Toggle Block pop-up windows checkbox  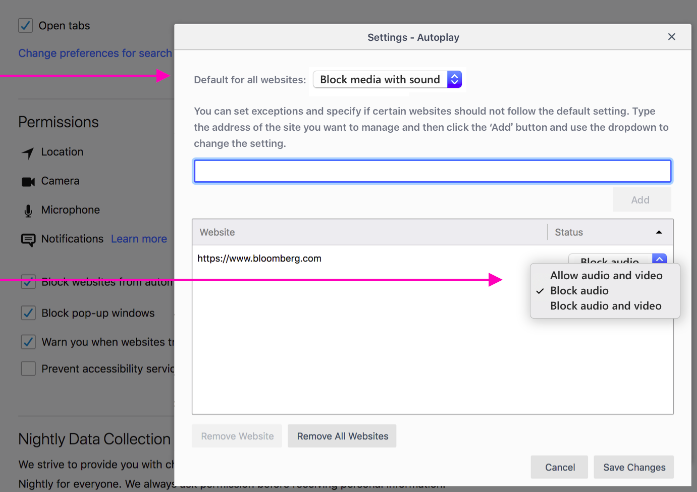pyautogui.click(x=27, y=313)
